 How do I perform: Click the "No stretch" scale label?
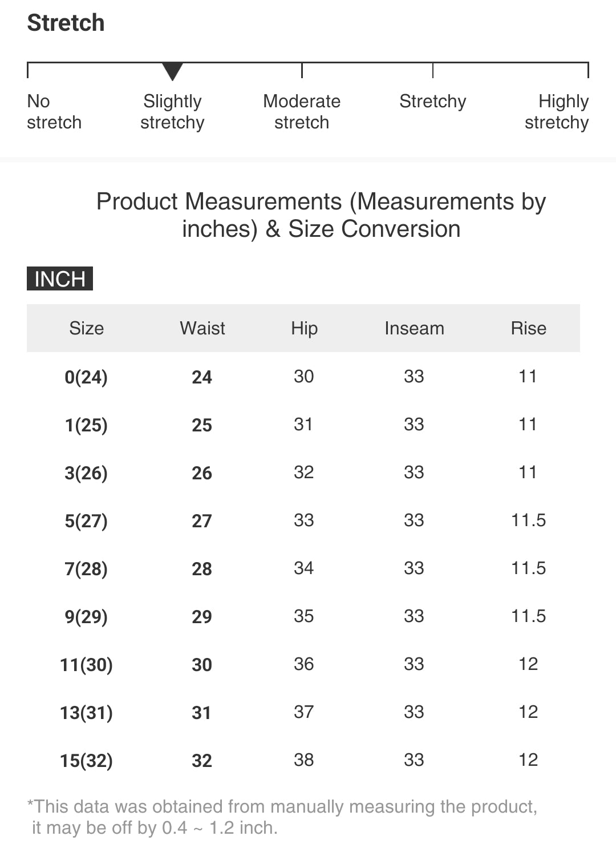(x=54, y=112)
